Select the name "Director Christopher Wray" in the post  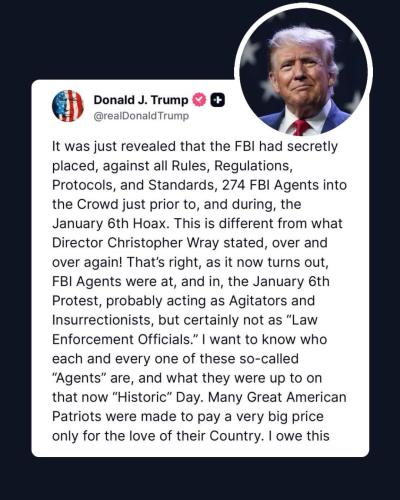click(x=135, y=243)
